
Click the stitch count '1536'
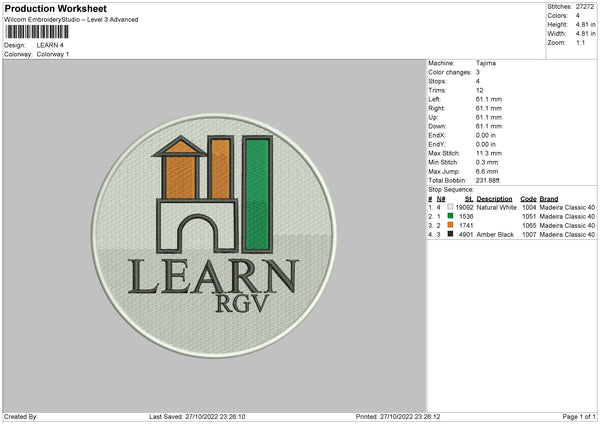(466, 217)
